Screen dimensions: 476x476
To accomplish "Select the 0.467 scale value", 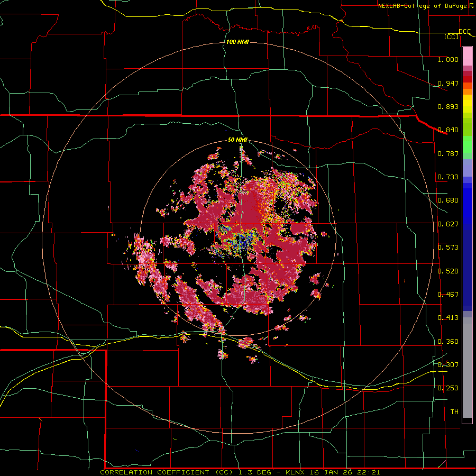I will click(448, 295).
